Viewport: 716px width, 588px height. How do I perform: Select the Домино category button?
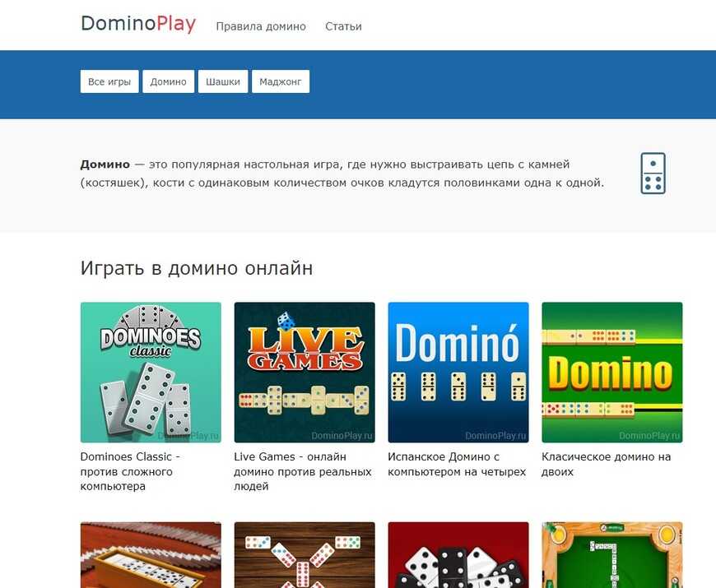pyautogui.click(x=168, y=81)
